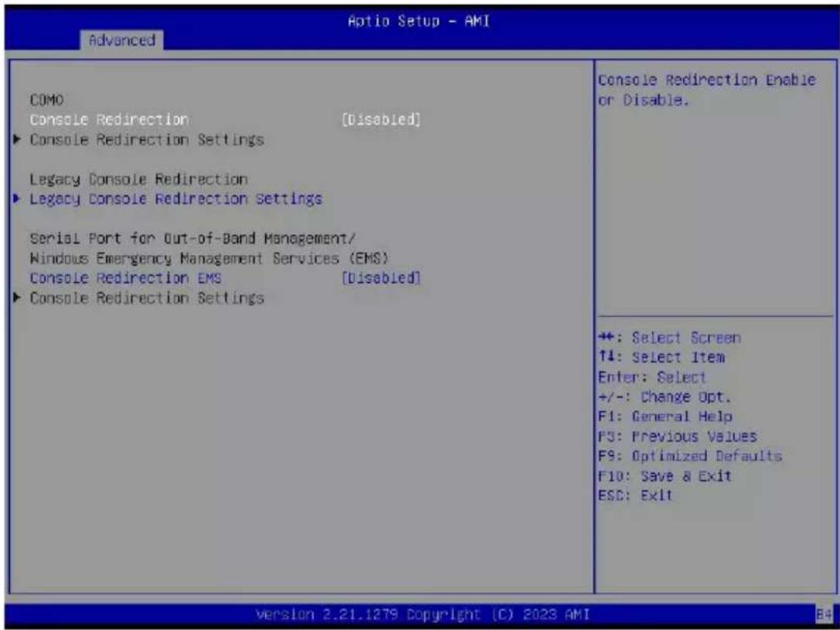840x630 pixels.
Task: Click the Select Item key hint
Action: click(x=661, y=357)
